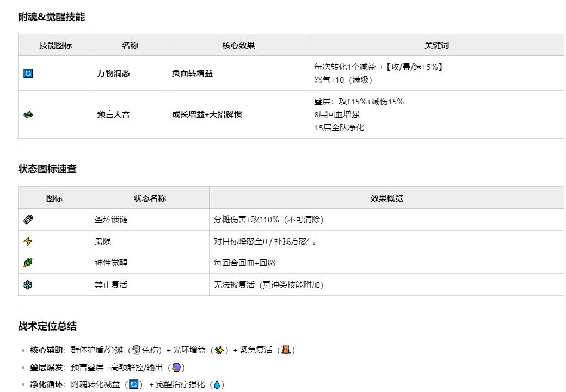Click the 叠层：攻↑15%+减伤15% line
This screenshot has height=392, width=566.
coord(359,102)
